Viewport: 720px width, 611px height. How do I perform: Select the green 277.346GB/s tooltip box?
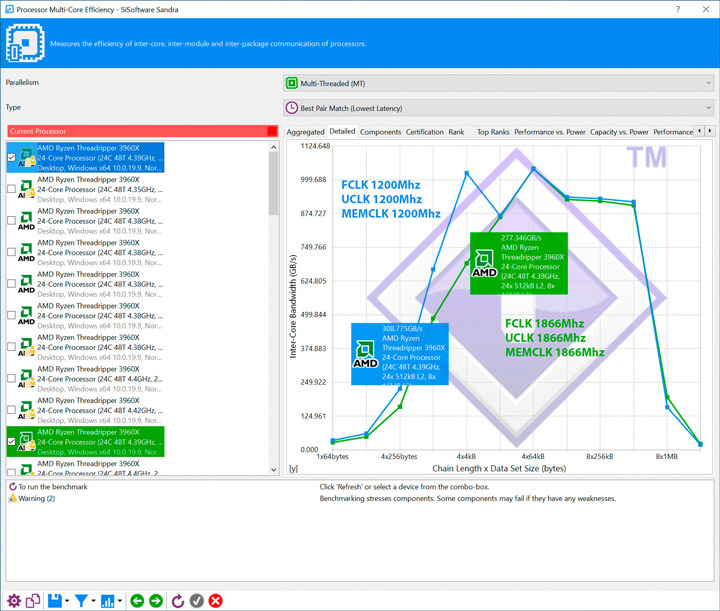(x=519, y=263)
